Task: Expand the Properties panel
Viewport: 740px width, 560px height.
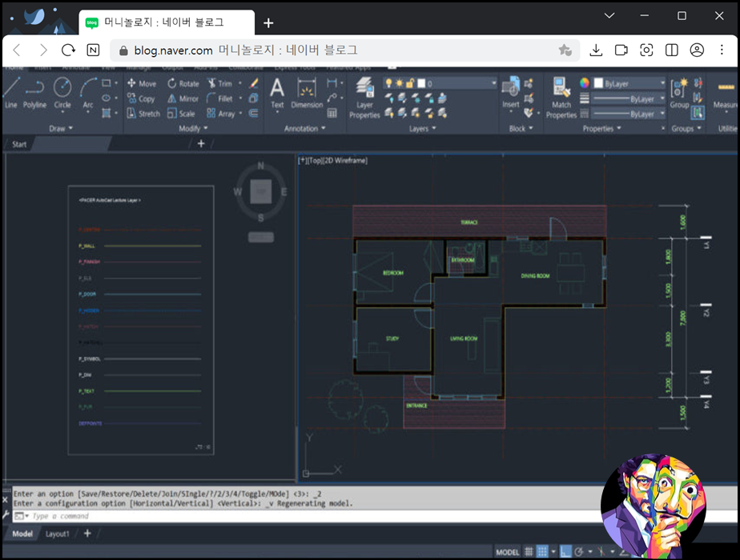Action: [601, 128]
